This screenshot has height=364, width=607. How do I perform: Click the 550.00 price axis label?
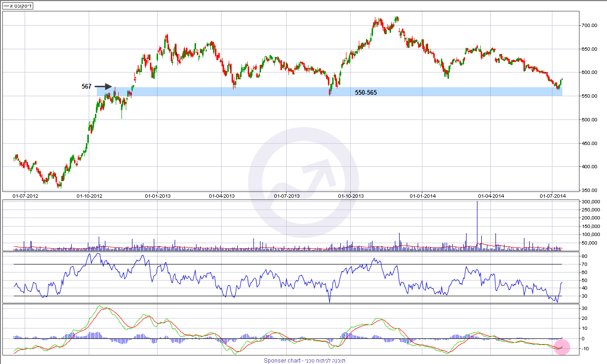[589, 96]
